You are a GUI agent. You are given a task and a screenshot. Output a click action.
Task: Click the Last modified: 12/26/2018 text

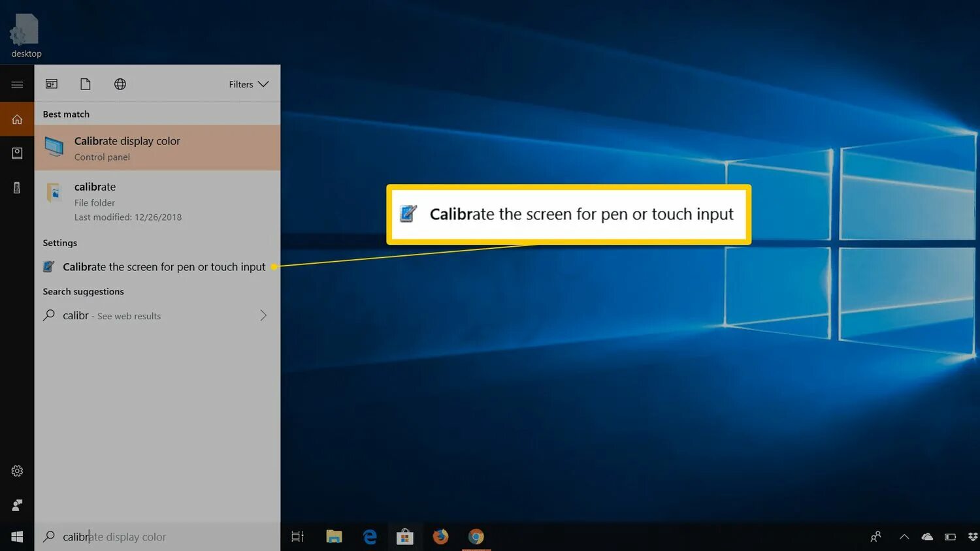pyautogui.click(x=128, y=217)
